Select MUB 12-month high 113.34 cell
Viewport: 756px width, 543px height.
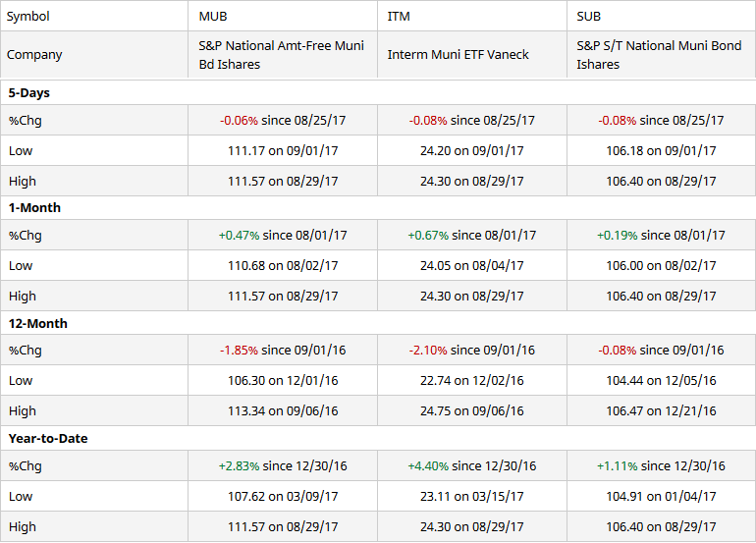(x=283, y=410)
